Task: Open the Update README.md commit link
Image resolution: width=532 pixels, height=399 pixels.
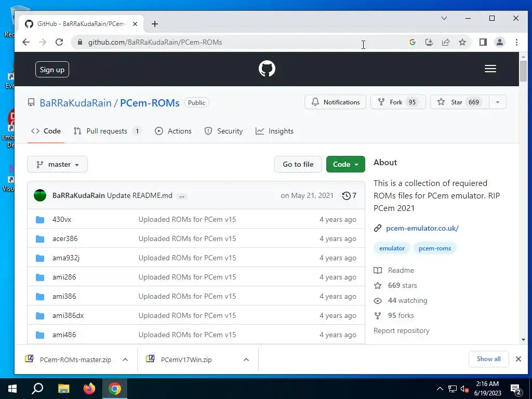Action: (x=139, y=195)
